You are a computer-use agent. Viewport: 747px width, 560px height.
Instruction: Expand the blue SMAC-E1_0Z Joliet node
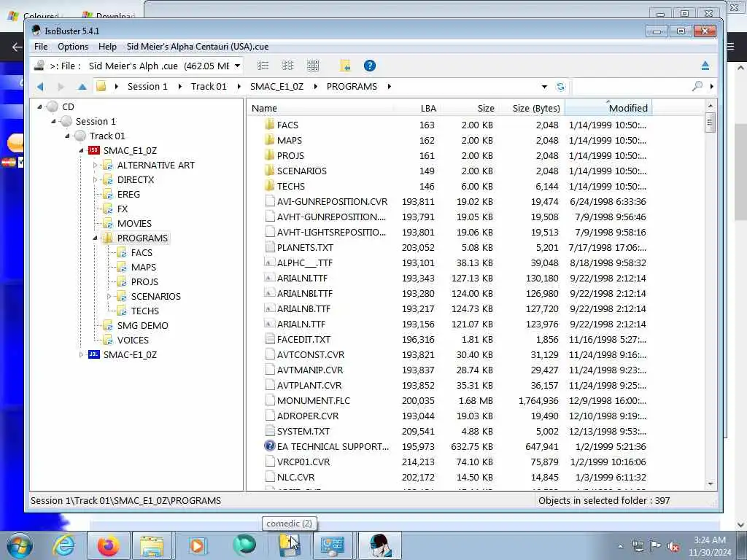pos(81,355)
